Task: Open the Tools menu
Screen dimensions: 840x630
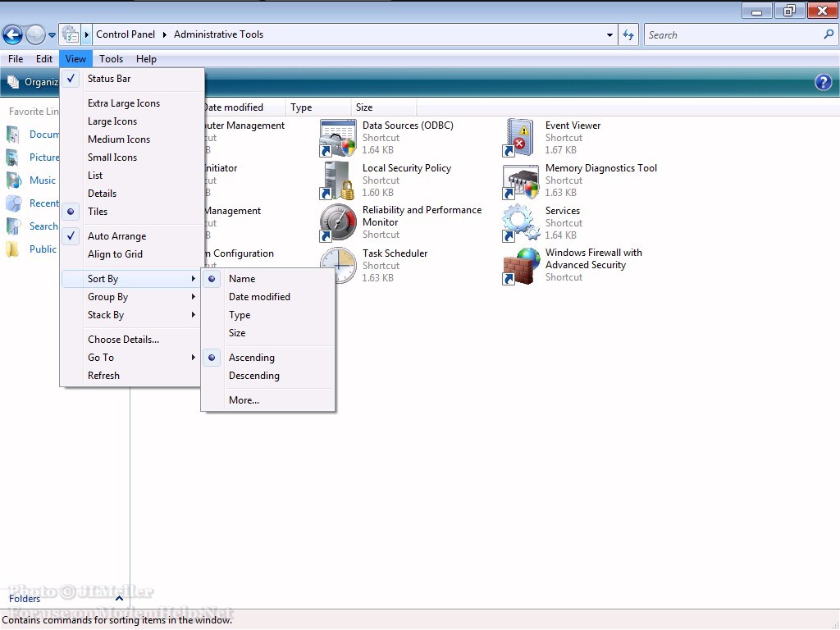Action: pyautogui.click(x=111, y=59)
